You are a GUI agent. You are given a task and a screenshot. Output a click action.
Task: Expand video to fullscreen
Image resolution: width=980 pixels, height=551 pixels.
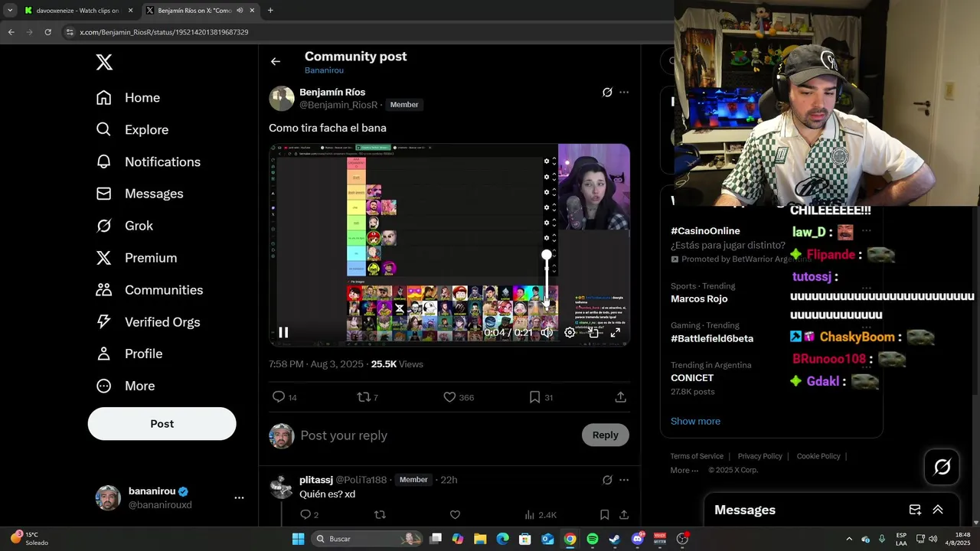616,332
